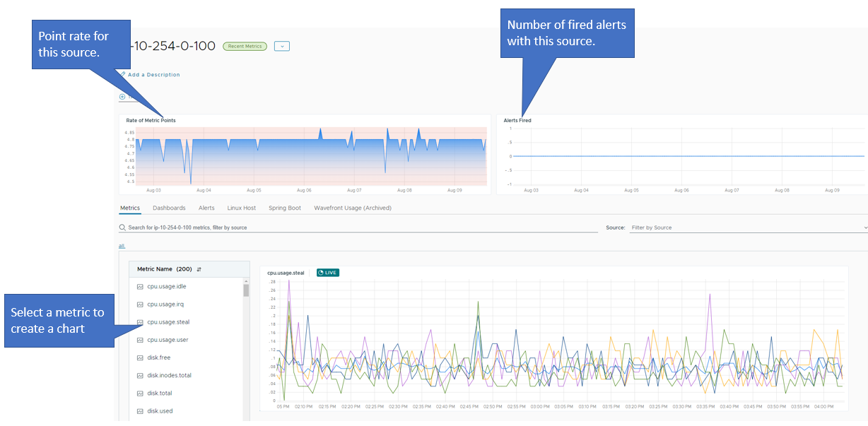Click the Rate of Metric Points chart
The image size is (868, 426).
point(311,156)
